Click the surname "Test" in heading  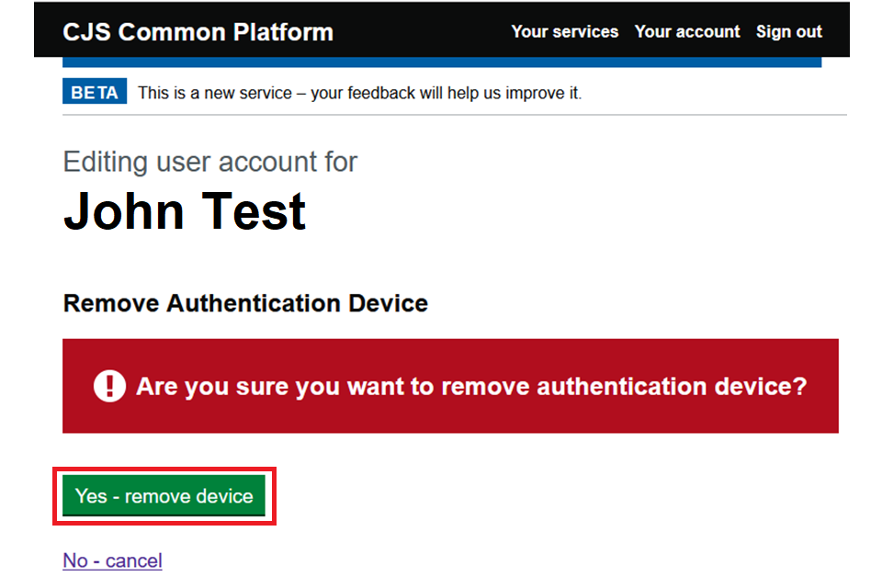[x=254, y=210]
